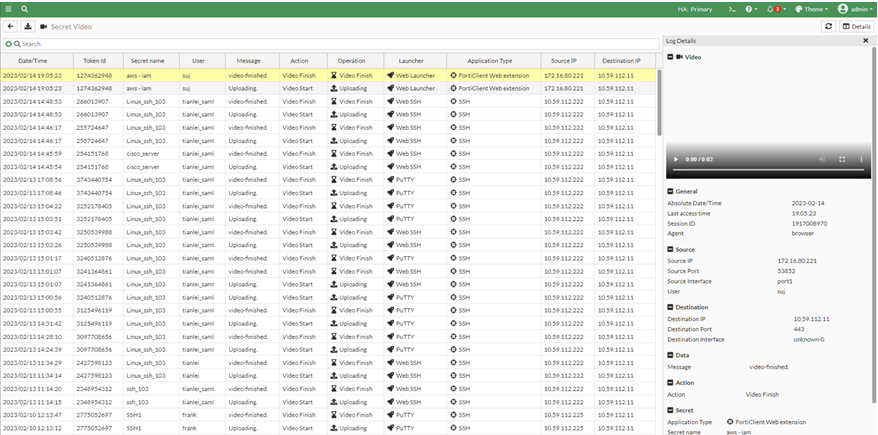Click SSH type icon in 17:08:46 row
This screenshot has height=435, width=878.
(x=453, y=193)
